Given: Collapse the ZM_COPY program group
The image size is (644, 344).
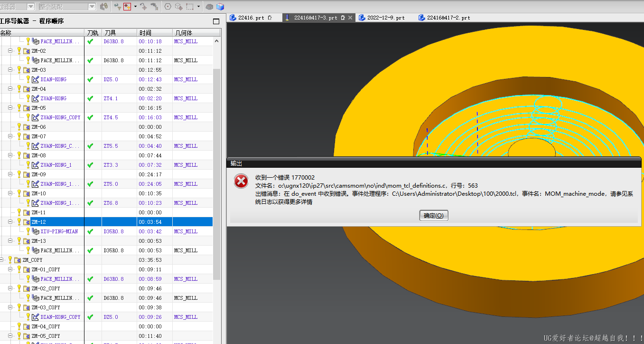Looking at the screenshot, I should point(2,260).
